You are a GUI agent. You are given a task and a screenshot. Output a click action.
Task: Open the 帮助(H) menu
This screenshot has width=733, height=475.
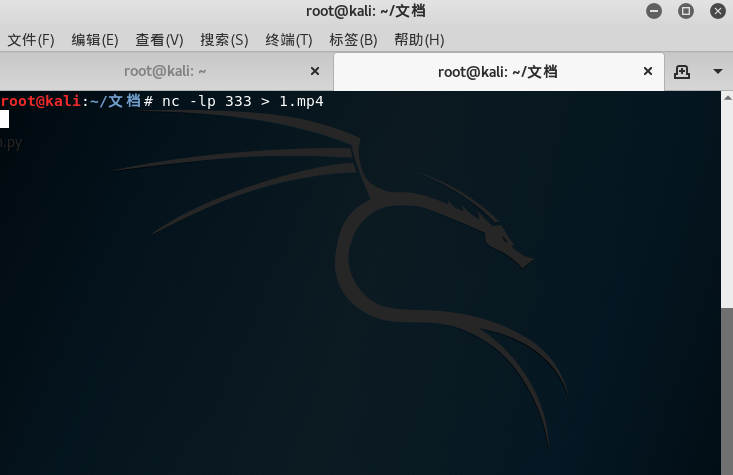click(419, 40)
